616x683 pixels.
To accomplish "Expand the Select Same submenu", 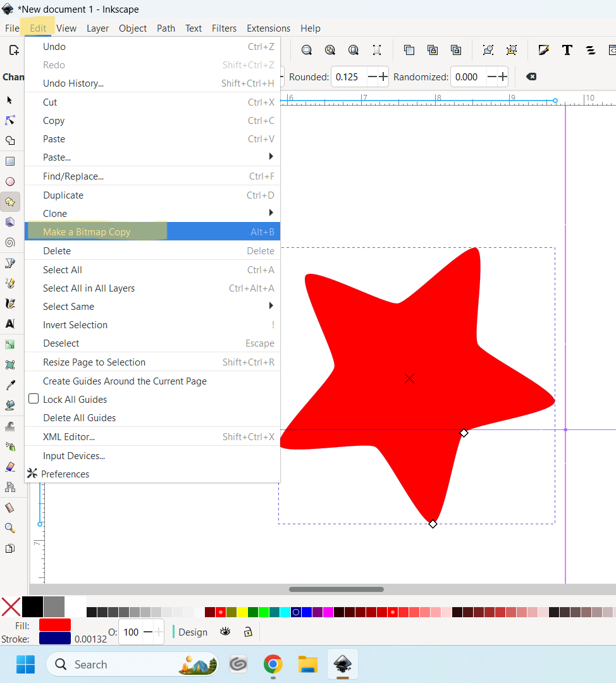I will 271,306.
